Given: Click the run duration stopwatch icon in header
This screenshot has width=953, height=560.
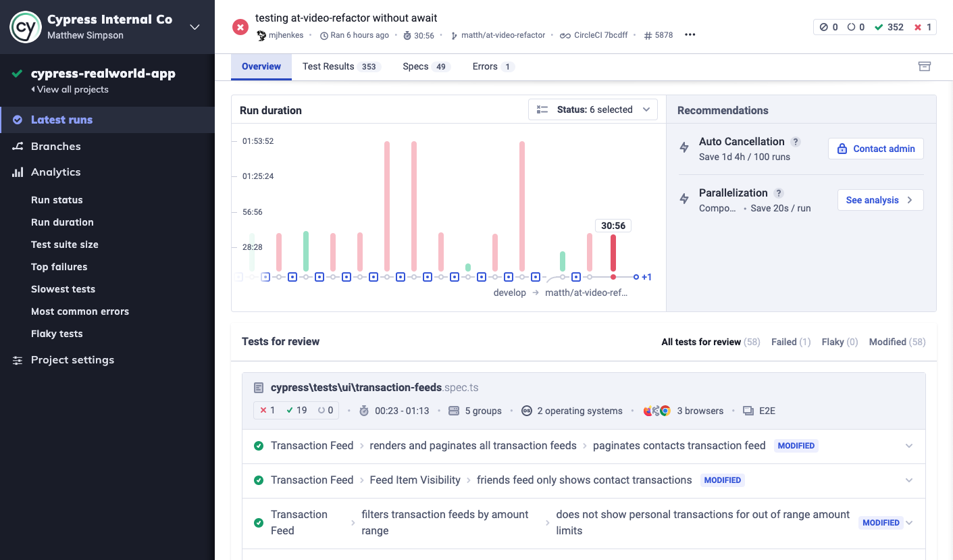Looking at the screenshot, I should (407, 35).
